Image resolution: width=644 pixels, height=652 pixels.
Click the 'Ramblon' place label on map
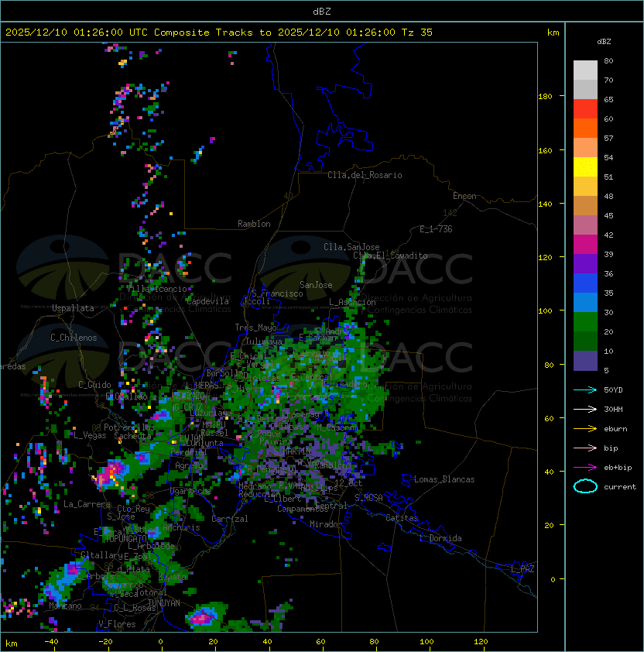(x=254, y=224)
